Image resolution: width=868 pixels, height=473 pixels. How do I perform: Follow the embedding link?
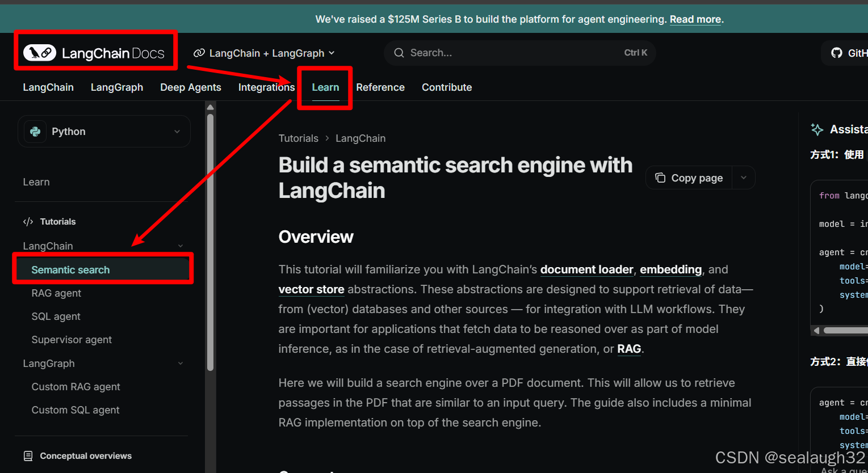671,269
